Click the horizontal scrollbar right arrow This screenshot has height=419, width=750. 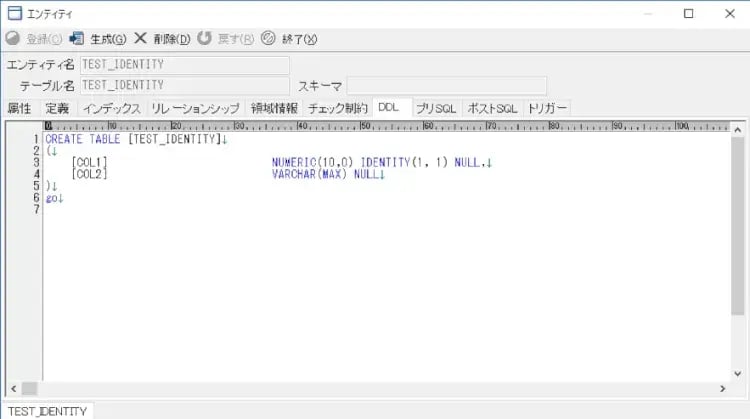point(722,388)
